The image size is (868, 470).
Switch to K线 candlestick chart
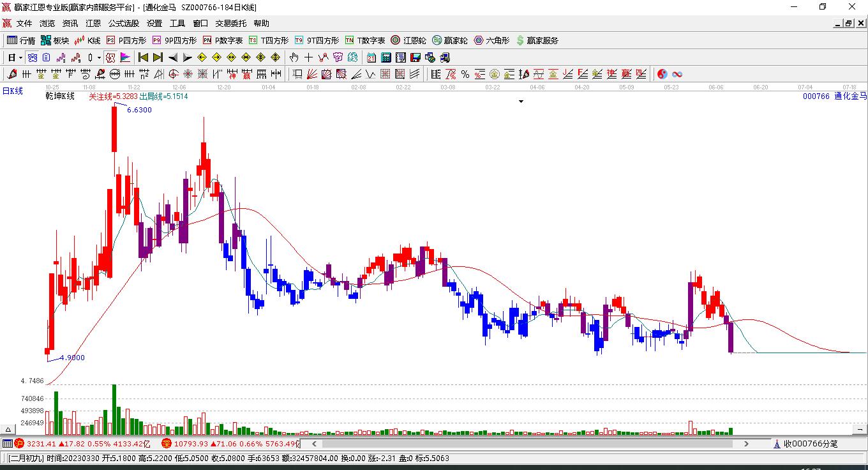(87, 40)
